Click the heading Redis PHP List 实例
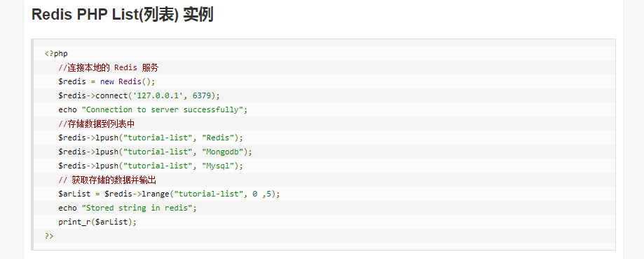 point(123,15)
